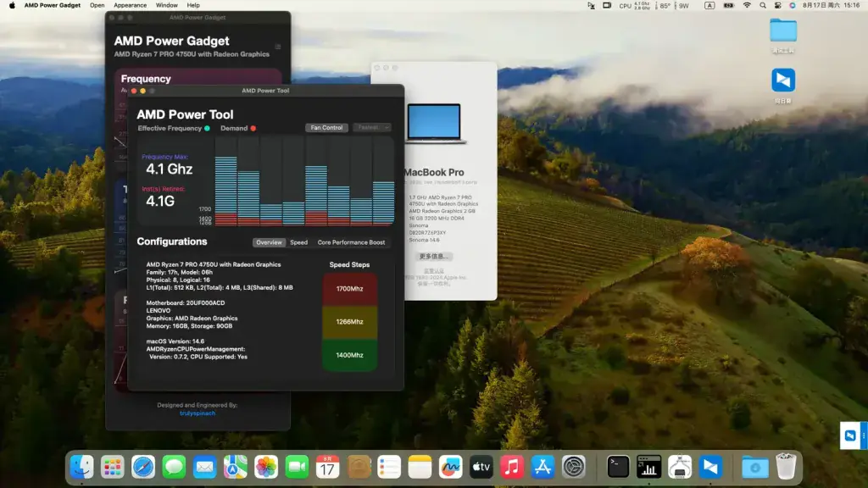Open Safari browser in the dock

point(143,467)
